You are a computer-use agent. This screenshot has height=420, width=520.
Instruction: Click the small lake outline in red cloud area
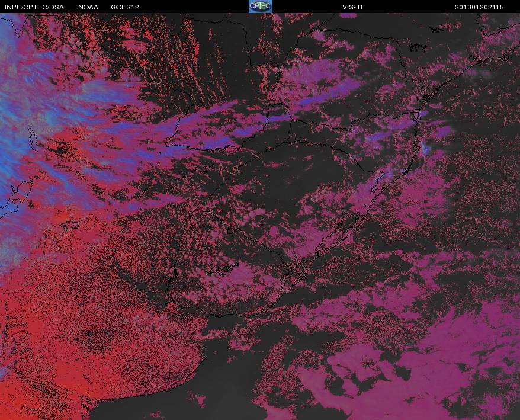click(x=70, y=225)
